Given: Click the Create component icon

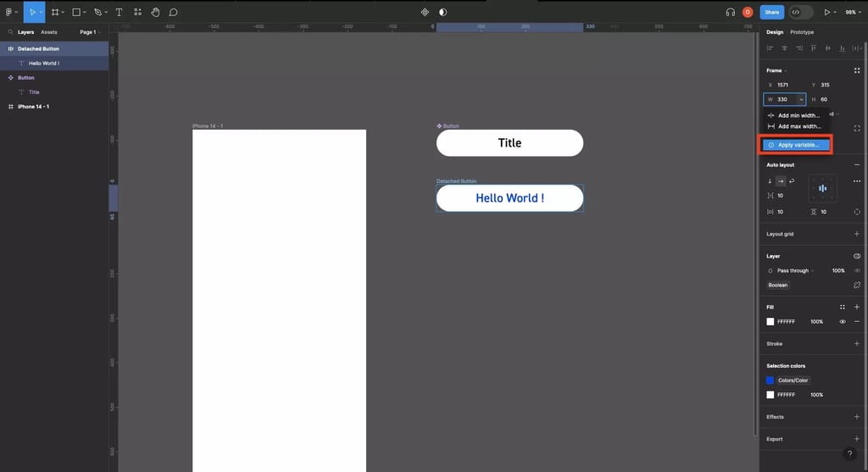Looking at the screenshot, I should pos(425,12).
